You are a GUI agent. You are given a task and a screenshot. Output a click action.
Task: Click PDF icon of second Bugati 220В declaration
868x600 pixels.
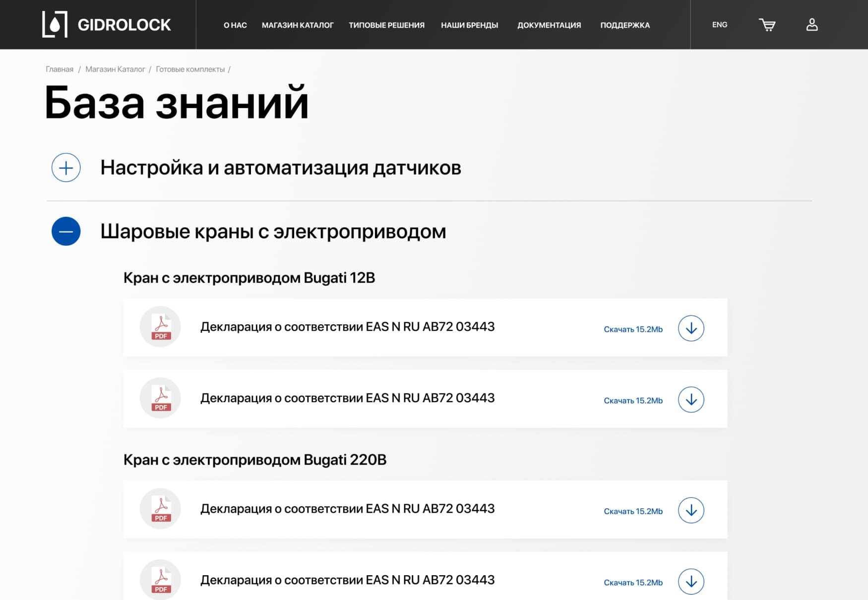tap(160, 580)
